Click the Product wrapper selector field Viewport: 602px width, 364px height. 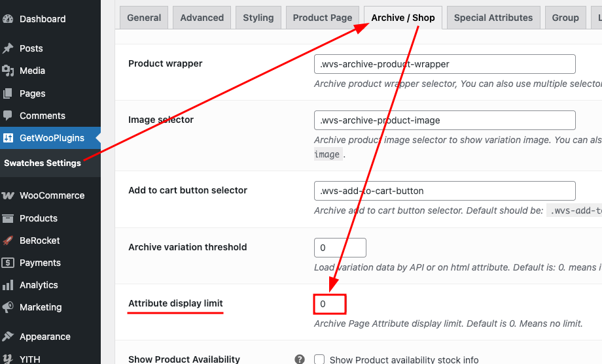point(444,64)
